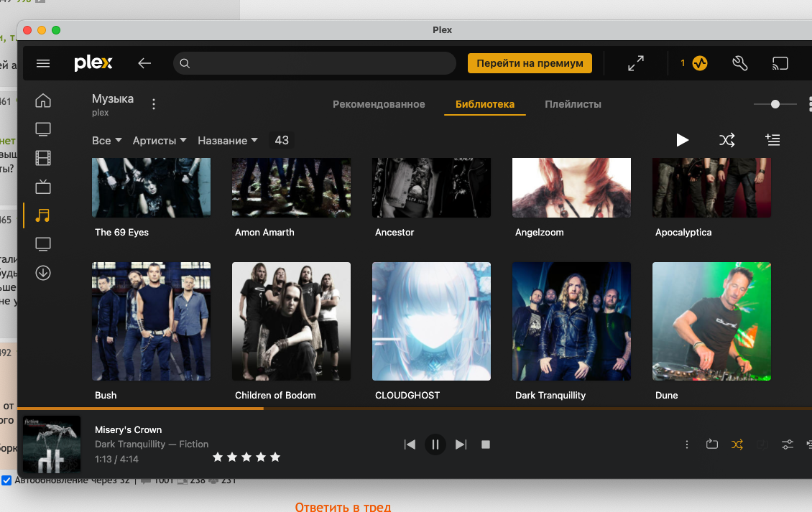The height and width of the screenshot is (512, 812).
Task: Seek in the orange playback progress bar
Action: point(415,409)
